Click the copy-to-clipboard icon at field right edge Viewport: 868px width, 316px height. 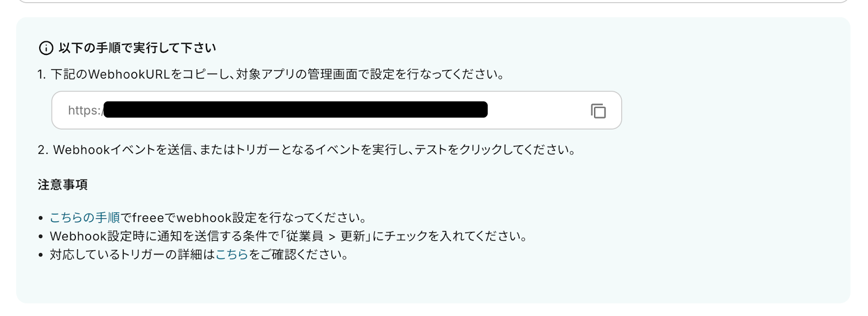coord(598,111)
